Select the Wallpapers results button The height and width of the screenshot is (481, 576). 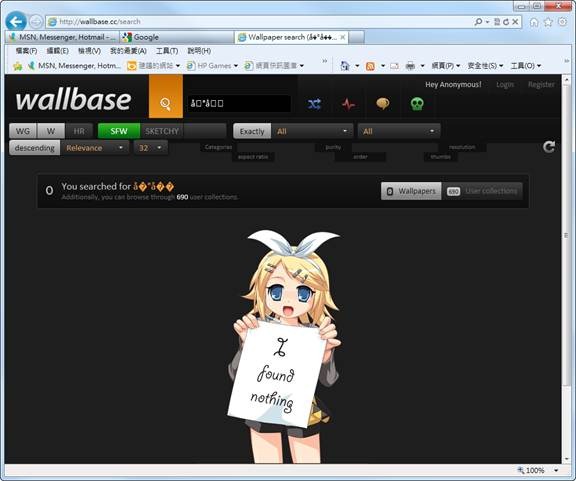click(x=411, y=191)
